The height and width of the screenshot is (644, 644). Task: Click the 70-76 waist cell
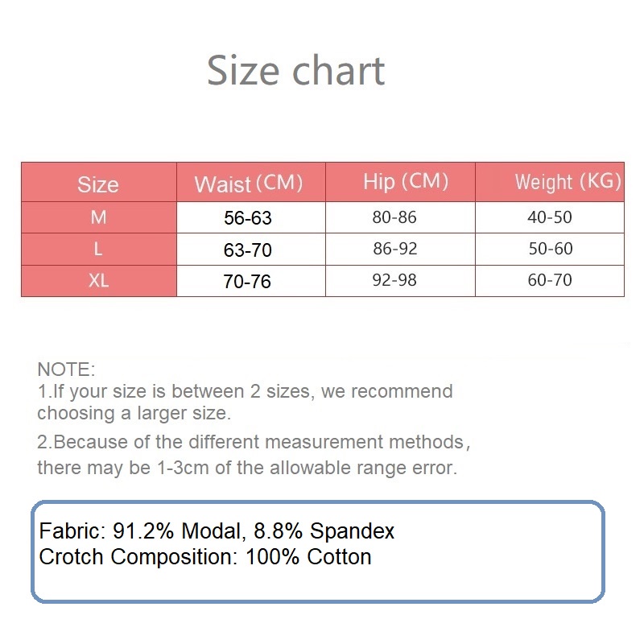(x=248, y=282)
